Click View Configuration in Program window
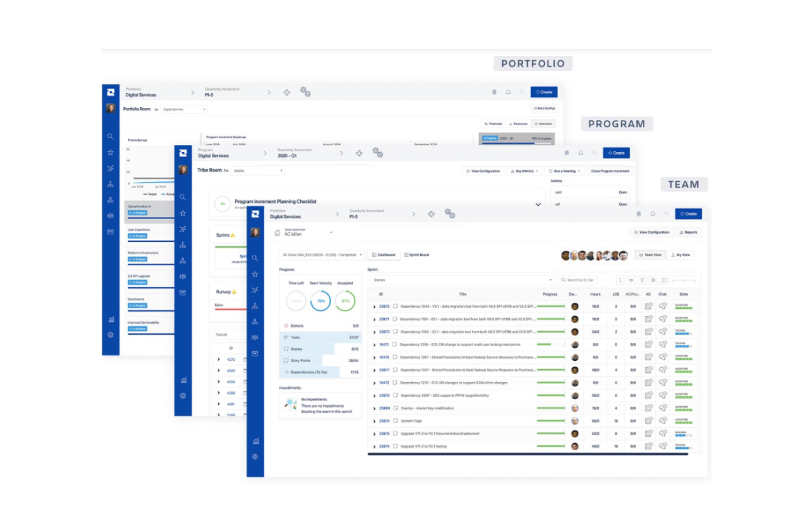 pos(483,171)
